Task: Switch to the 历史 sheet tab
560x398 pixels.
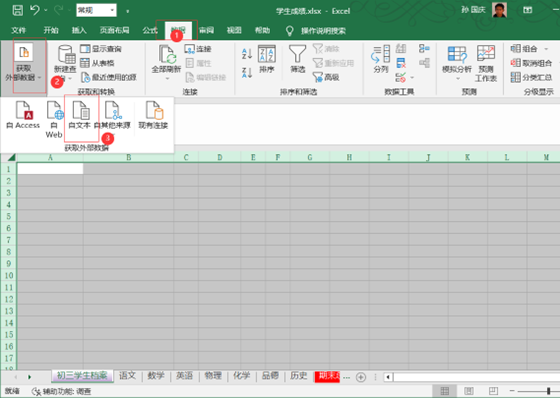Action: click(x=299, y=376)
